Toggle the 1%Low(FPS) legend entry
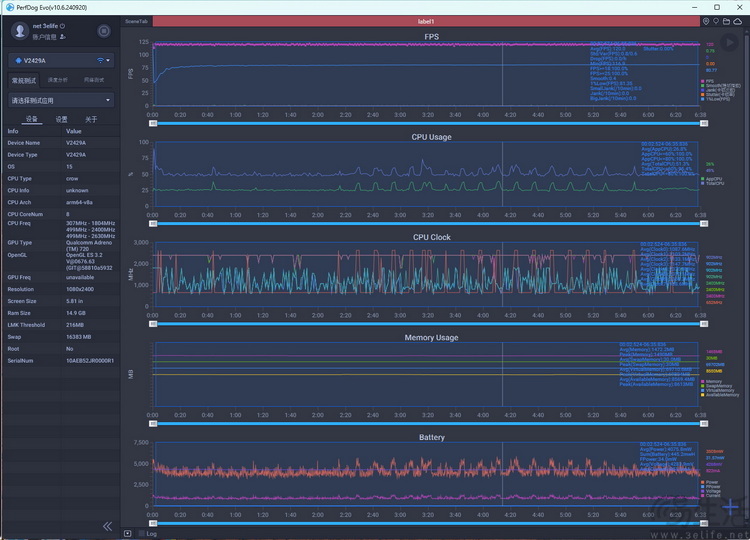Image resolution: width=750 pixels, height=540 pixels. (x=715, y=99)
